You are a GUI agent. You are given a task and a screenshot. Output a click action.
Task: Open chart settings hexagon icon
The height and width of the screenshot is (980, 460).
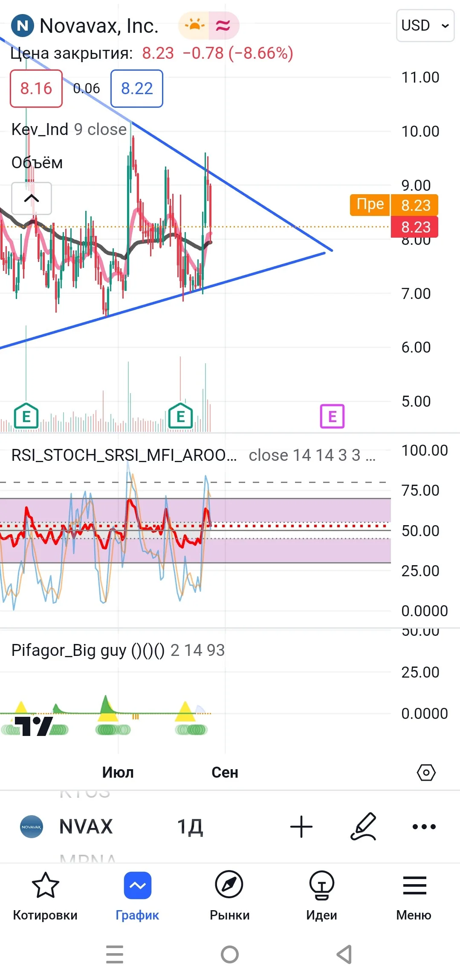(x=426, y=772)
